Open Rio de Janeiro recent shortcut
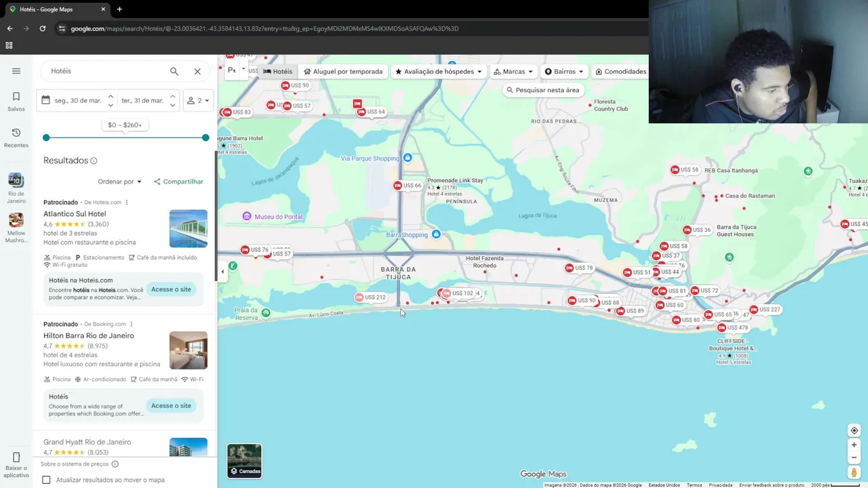The width and height of the screenshot is (868, 488). pyautogui.click(x=16, y=188)
